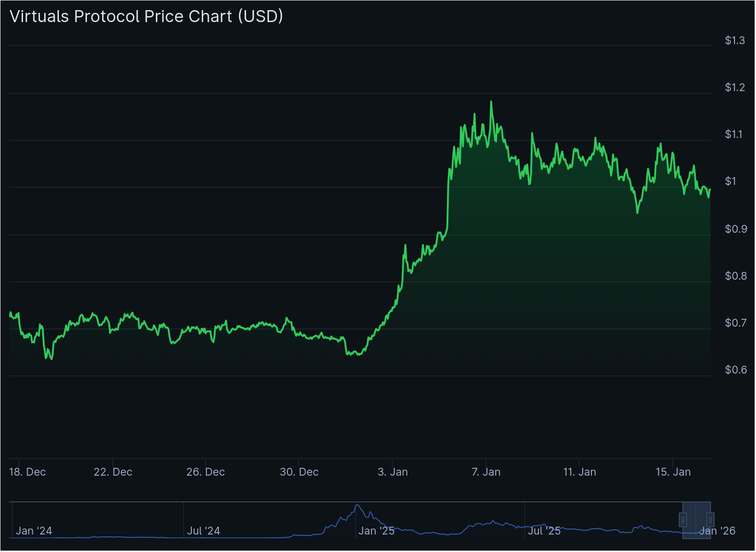The image size is (756, 552).
Task: Click the 3. Jan date label
Action: pos(393,472)
